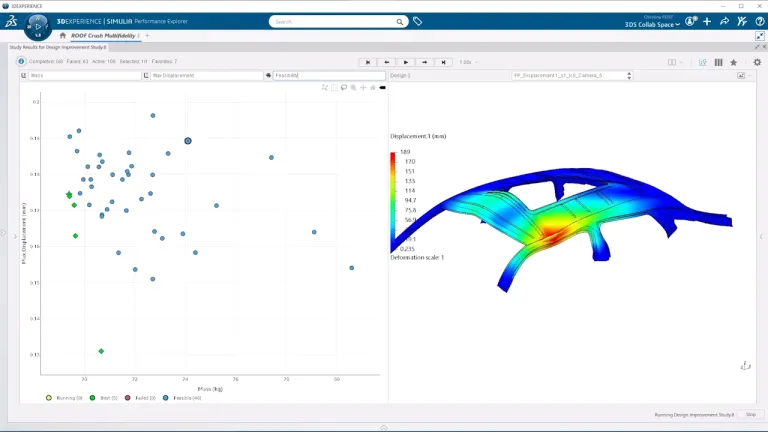Screen dimensions: 768x432
Task: Click the highlighted selected blue data point
Action: click(188, 141)
